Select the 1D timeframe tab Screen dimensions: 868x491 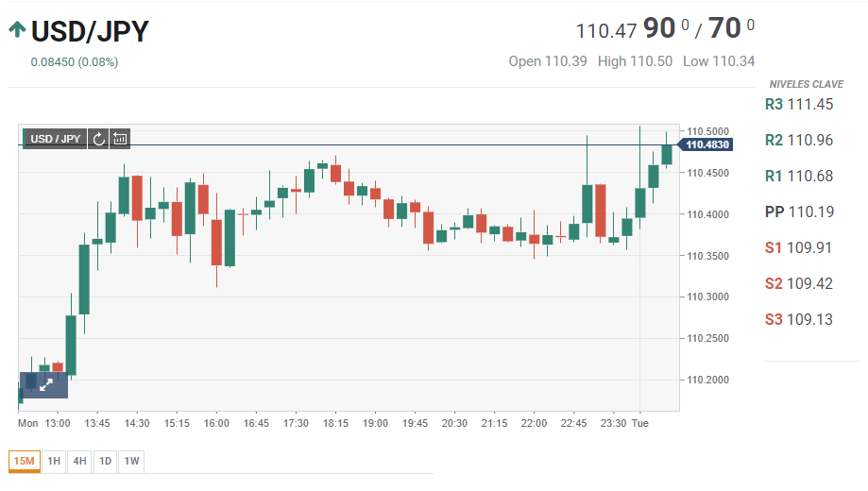coord(105,461)
